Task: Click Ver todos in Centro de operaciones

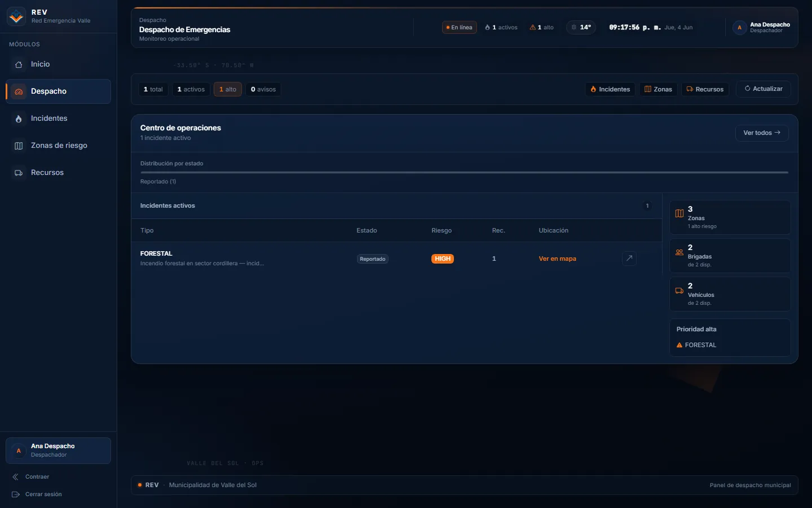Action: (x=762, y=133)
